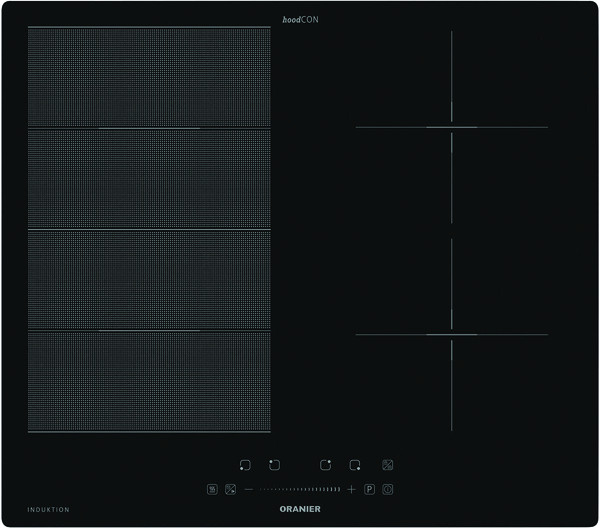Touch the front-right cooking zone cross marker
The width and height of the screenshot is (600, 528).
(451, 335)
